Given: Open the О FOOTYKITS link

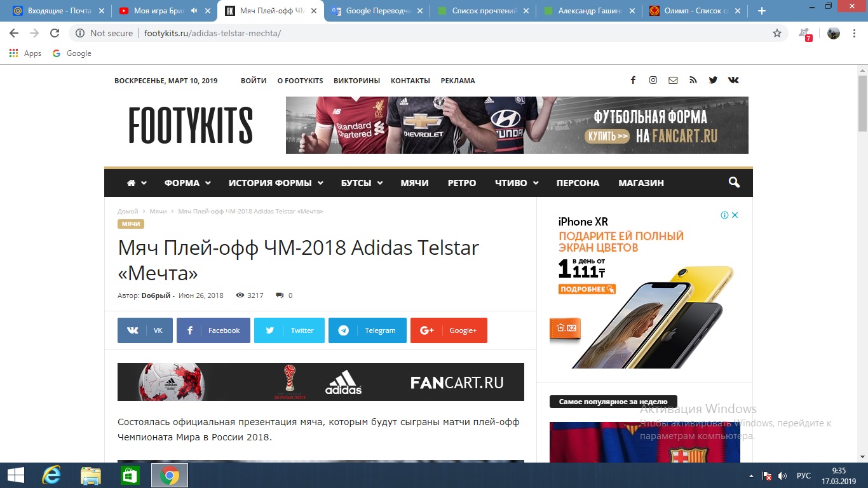Looking at the screenshot, I should tap(300, 81).
